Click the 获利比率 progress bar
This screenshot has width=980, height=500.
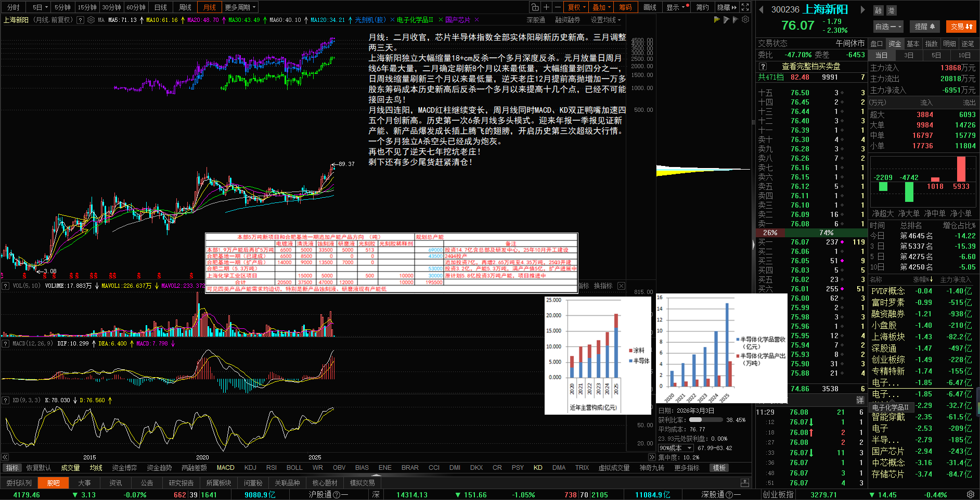705,420
